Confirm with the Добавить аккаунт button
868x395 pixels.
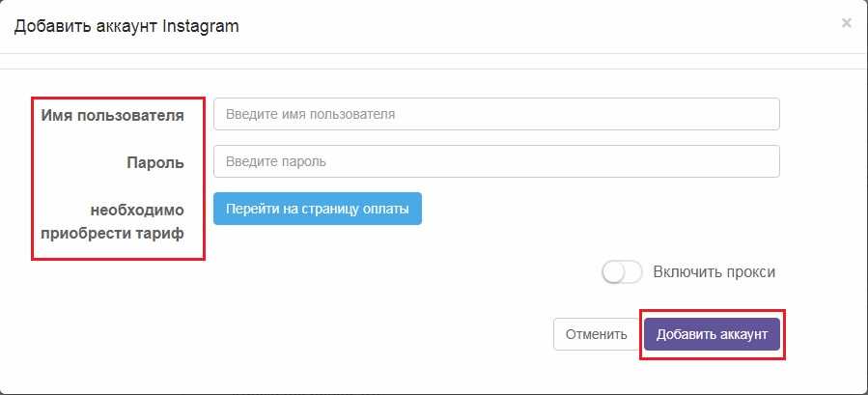tap(712, 334)
